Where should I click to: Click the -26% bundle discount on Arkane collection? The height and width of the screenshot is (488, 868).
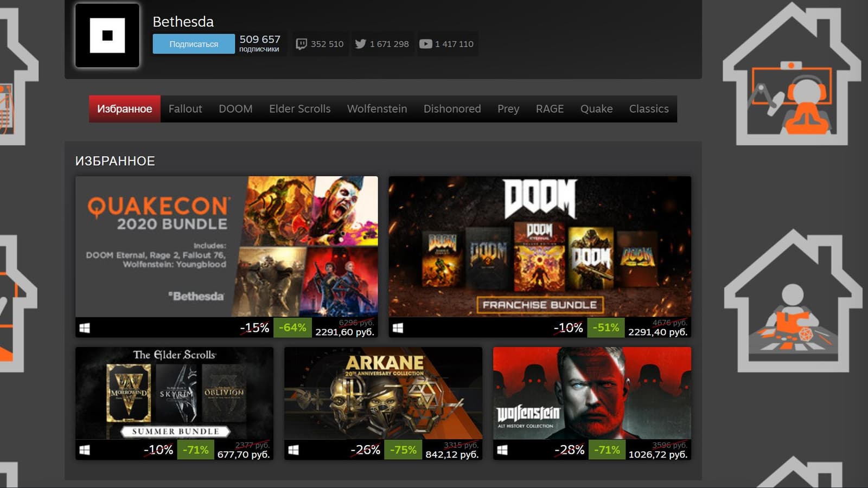point(365,450)
